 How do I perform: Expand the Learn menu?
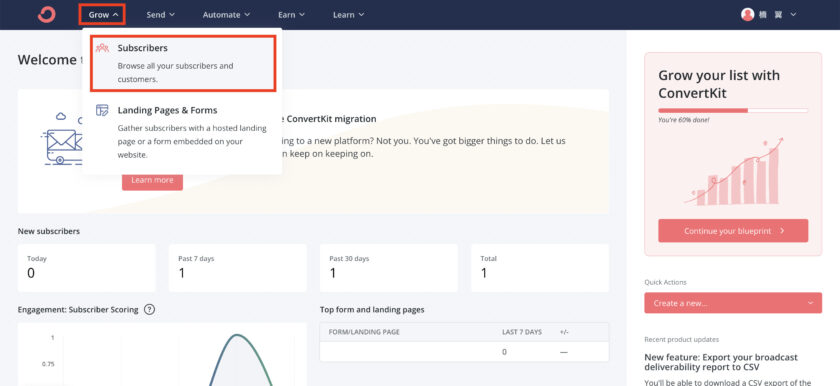[x=348, y=14]
